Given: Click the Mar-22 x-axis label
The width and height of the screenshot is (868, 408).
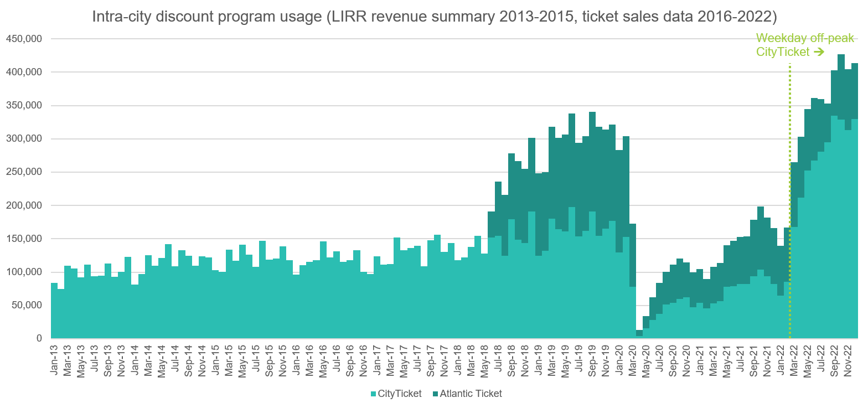Looking at the screenshot, I should click(x=794, y=360).
